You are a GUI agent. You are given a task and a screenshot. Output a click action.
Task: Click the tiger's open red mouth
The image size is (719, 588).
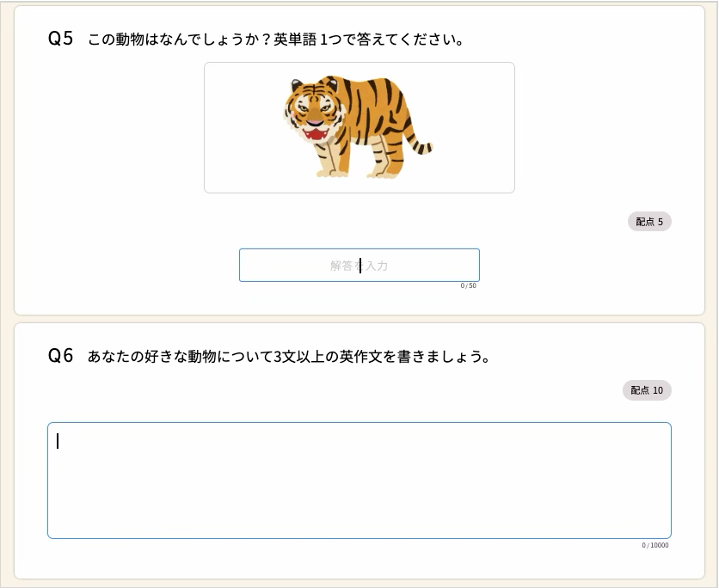coord(315,134)
